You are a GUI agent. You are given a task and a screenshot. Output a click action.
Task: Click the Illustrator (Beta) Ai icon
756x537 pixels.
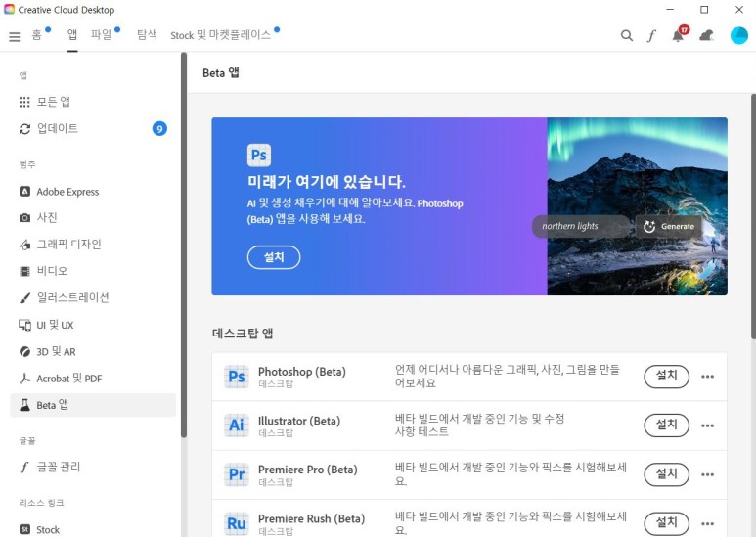click(237, 425)
